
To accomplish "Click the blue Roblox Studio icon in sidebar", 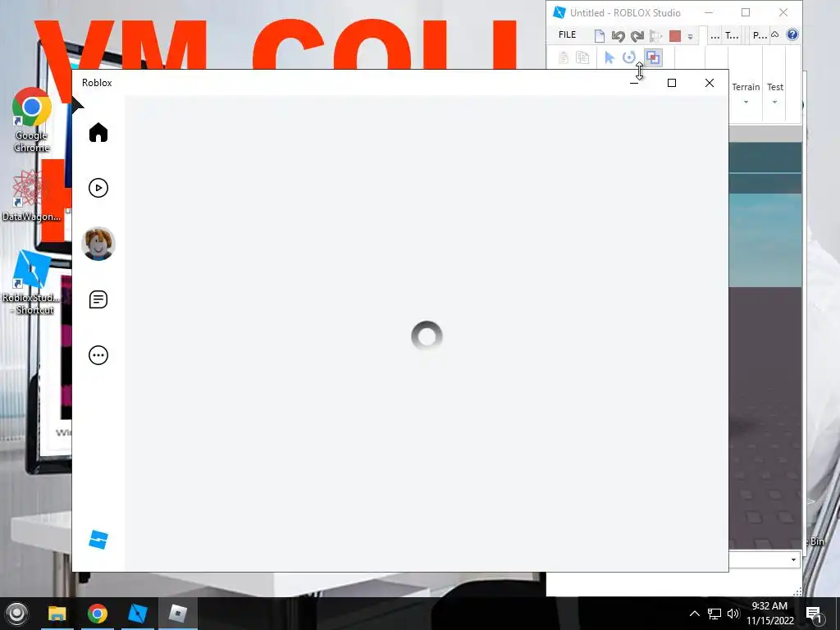I will coord(98,540).
